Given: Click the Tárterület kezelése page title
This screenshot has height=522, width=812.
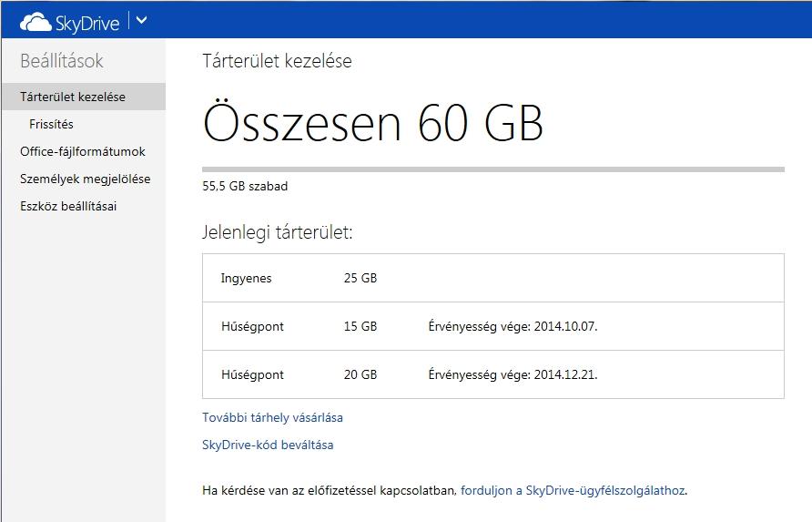Looking at the screenshot, I should (x=277, y=61).
